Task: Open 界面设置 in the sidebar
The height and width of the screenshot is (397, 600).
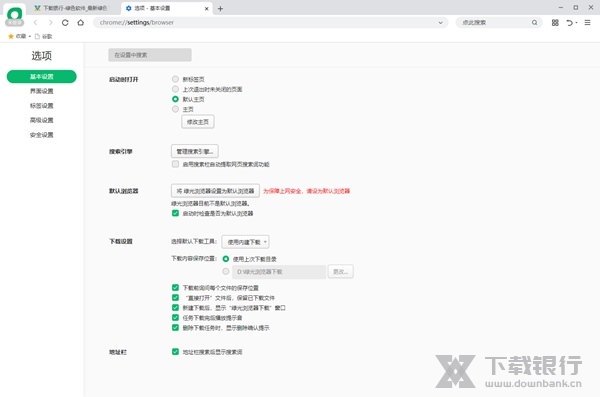Action: [x=42, y=91]
